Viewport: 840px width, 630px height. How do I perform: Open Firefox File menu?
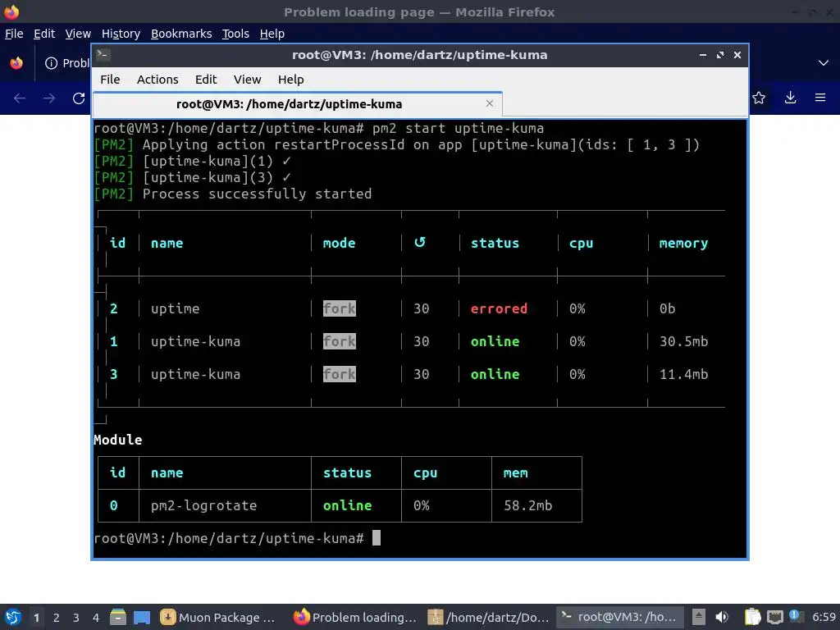pyautogui.click(x=14, y=34)
